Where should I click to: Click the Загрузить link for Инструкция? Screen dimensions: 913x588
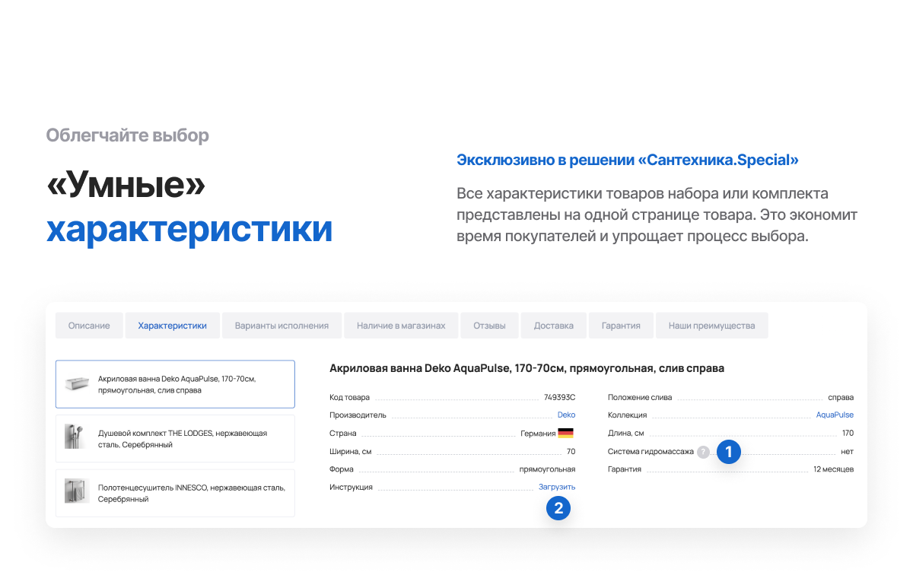click(558, 486)
